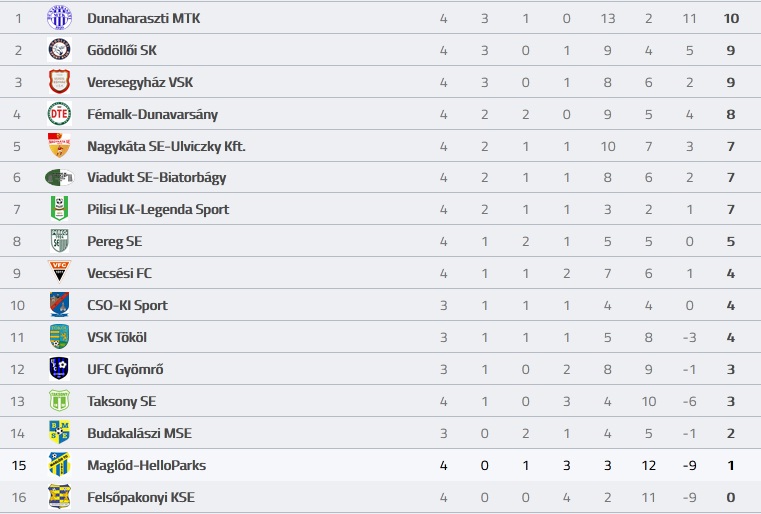
Task: Click the Maglód-HelloParks yellow-blue crest
Action: (59, 464)
